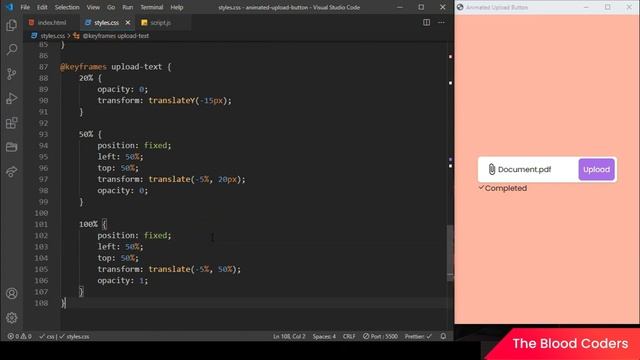Click the Completed status text

click(x=506, y=188)
